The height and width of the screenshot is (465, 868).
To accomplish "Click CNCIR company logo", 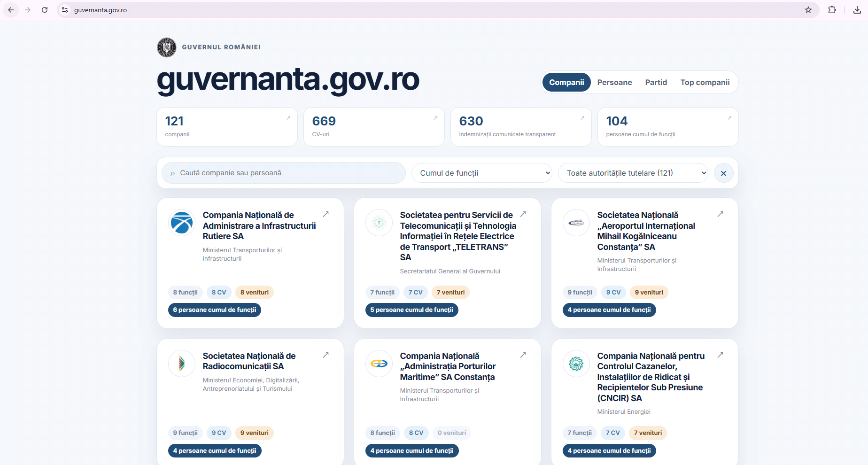I will point(576,364).
